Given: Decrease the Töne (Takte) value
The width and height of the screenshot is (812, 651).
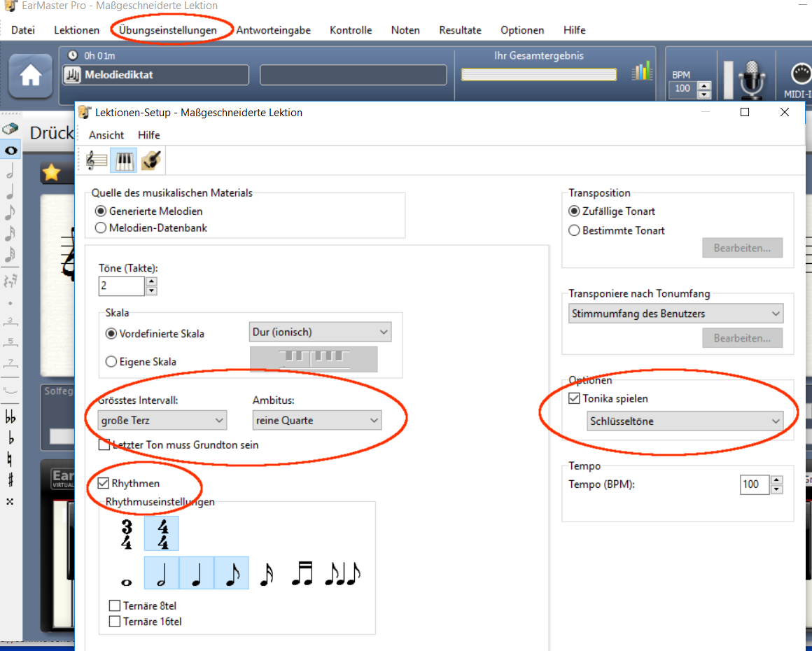Looking at the screenshot, I should pos(151,290).
